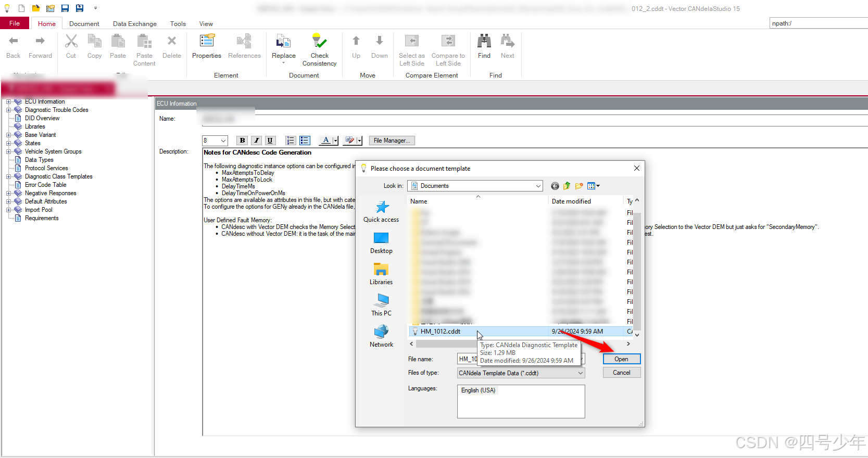Expand the Diagnostic Trouble Codes tree node
The width and height of the screenshot is (868, 458).
[x=8, y=110]
